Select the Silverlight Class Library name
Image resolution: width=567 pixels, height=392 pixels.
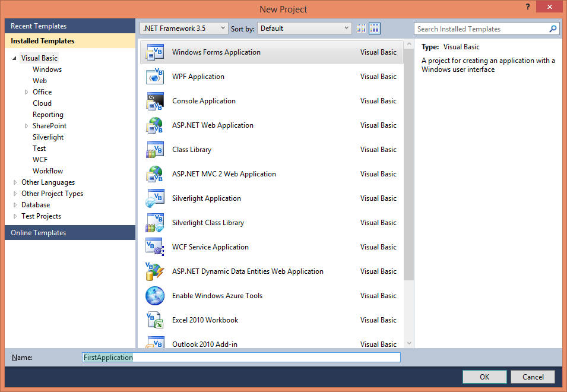tap(208, 223)
